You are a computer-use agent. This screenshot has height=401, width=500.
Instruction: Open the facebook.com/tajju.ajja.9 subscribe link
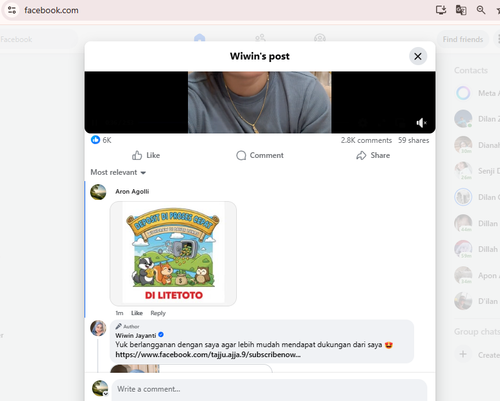pyautogui.click(x=208, y=355)
